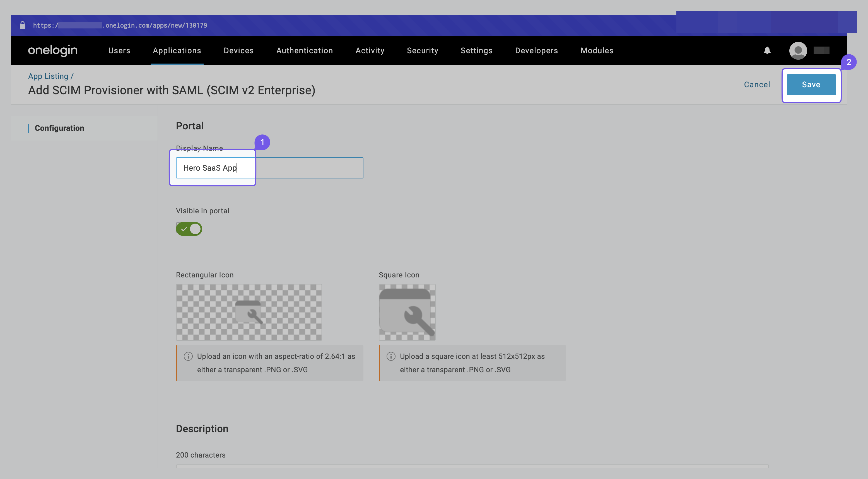
Task: Open the Users menu
Action: 119,50
